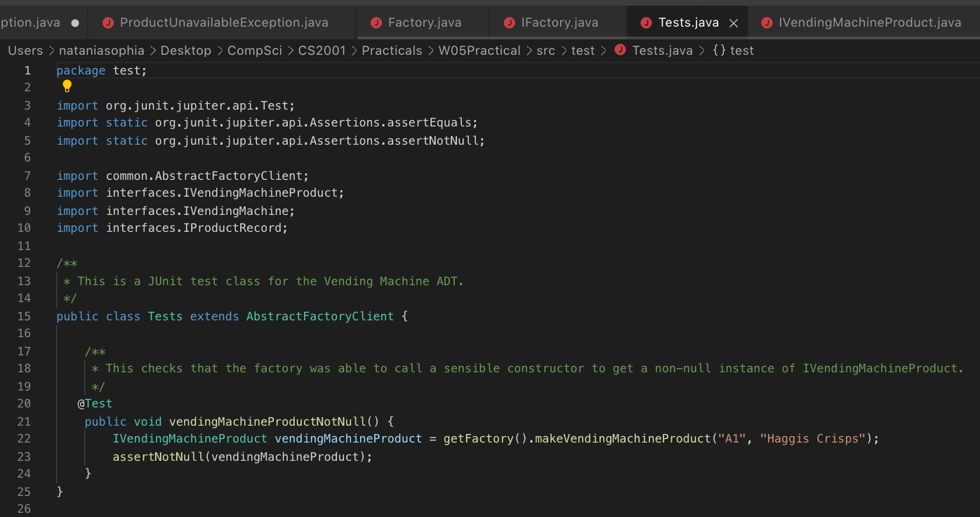Click the 'package' keyword on line 1
Viewport: 980px width, 517px height.
coord(81,70)
